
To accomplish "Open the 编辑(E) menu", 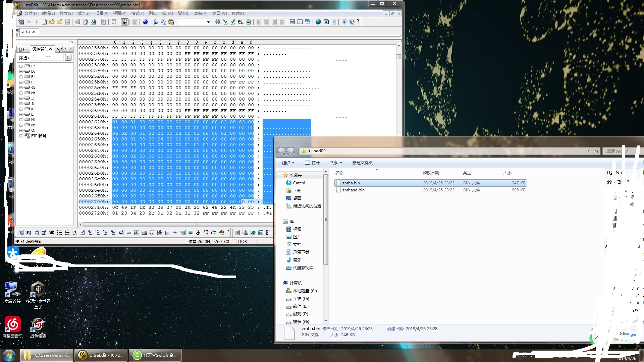I will point(48,13).
